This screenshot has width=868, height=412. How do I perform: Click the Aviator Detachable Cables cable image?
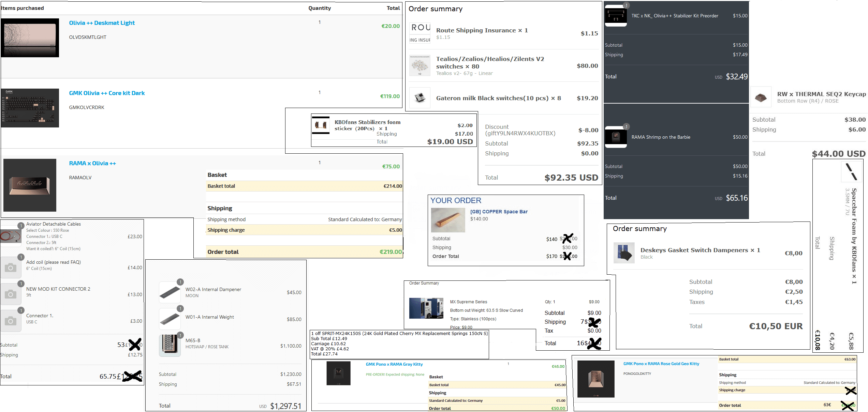[x=11, y=236]
